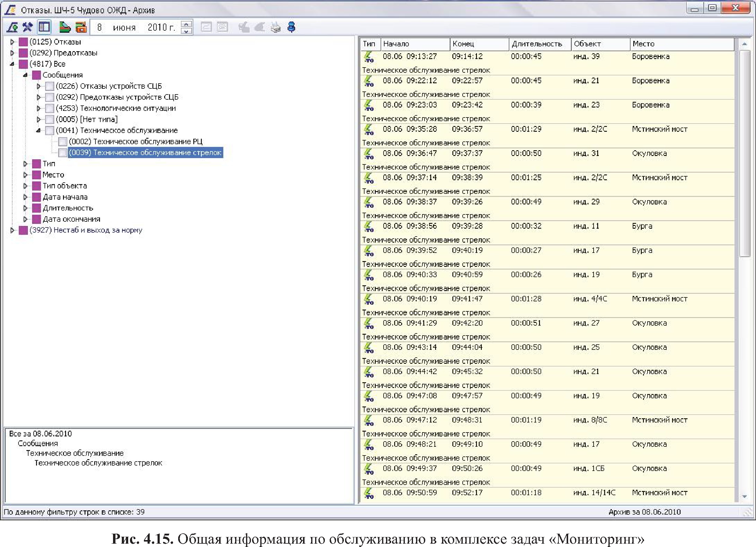Image resolution: width=756 pixels, height=547 pixels.
Task: Check the Техническое обслуживание РЦ checkbox
Action: click(x=63, y=142)
